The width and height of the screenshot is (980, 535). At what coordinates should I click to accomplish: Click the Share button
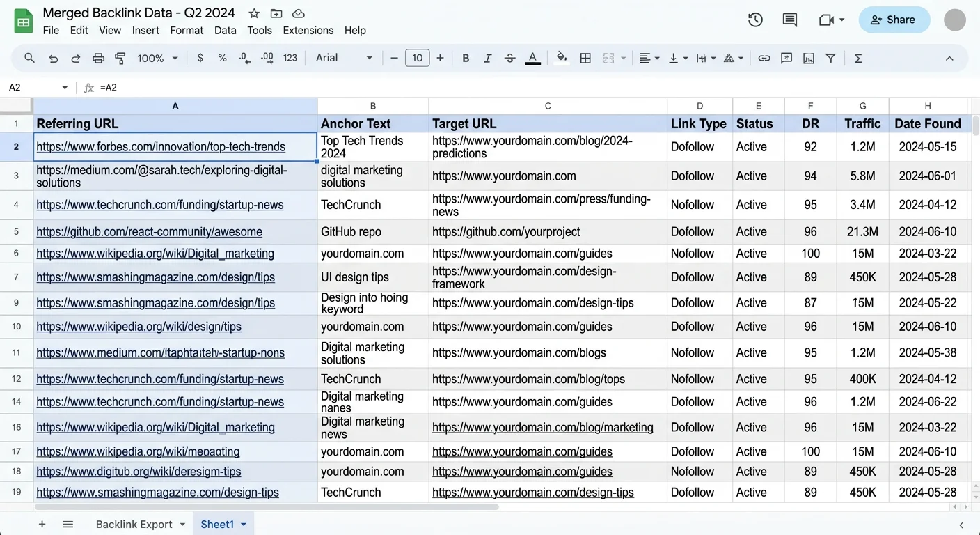click(894, 20)
